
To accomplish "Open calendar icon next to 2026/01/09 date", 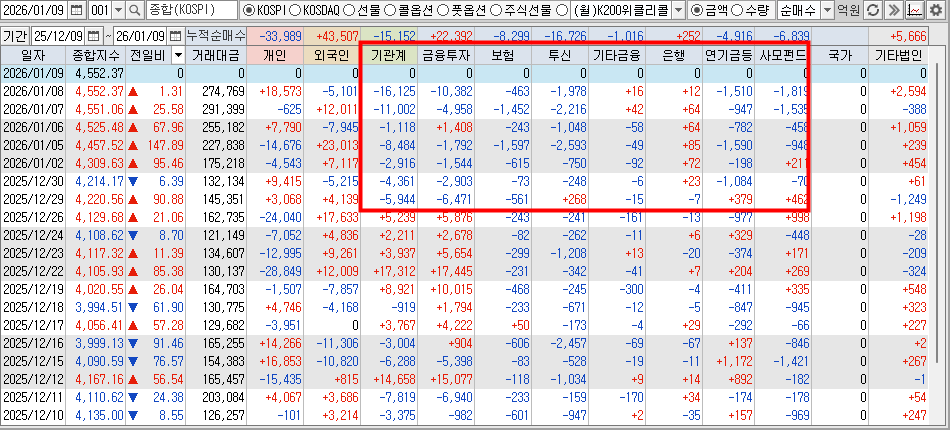I will (x=76, y=10).
